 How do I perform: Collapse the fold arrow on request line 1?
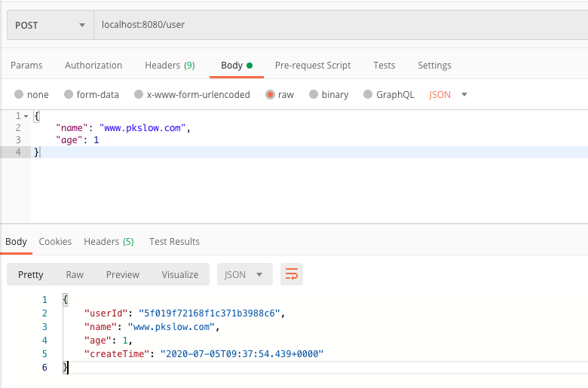[x=26, y=116]
